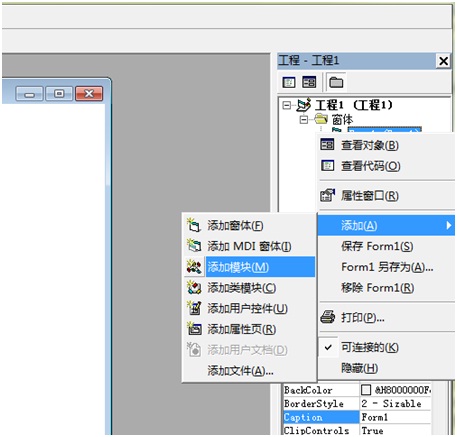Collapse the 窗体 folder node

point(304,119)
